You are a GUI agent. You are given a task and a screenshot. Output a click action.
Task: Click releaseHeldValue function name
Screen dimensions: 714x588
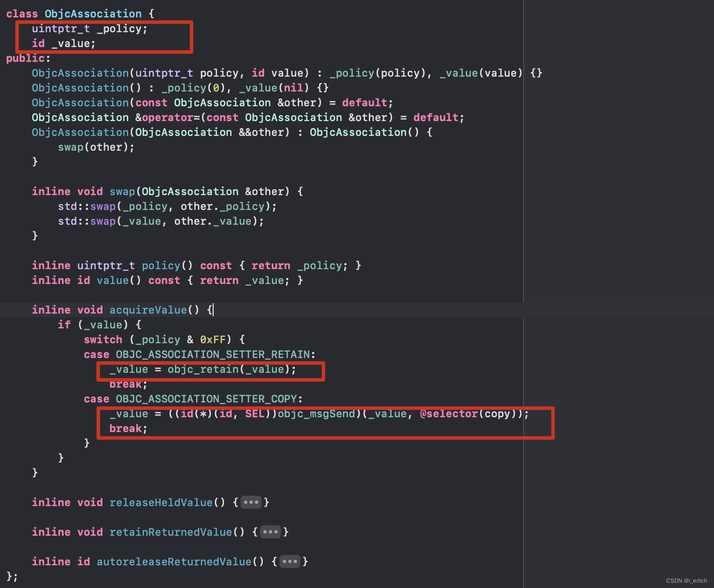[161, 503]
